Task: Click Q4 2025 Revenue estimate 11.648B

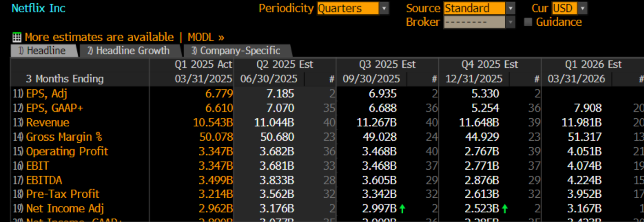Action: pos(480,122)
